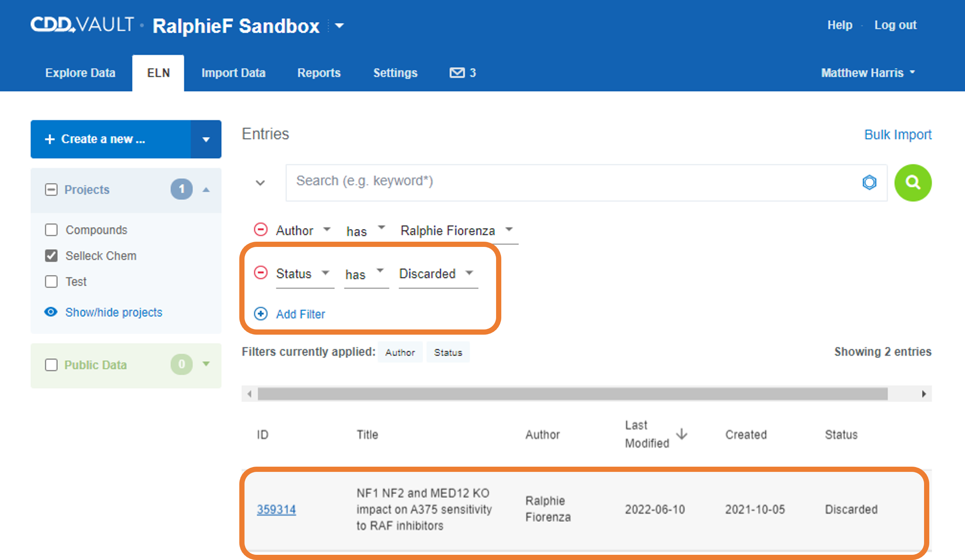The image size is (965, 560).
Task: Click the Ralphie Fiorenza author cell in table
Action: pyautogui.click(x=548, y=509)
